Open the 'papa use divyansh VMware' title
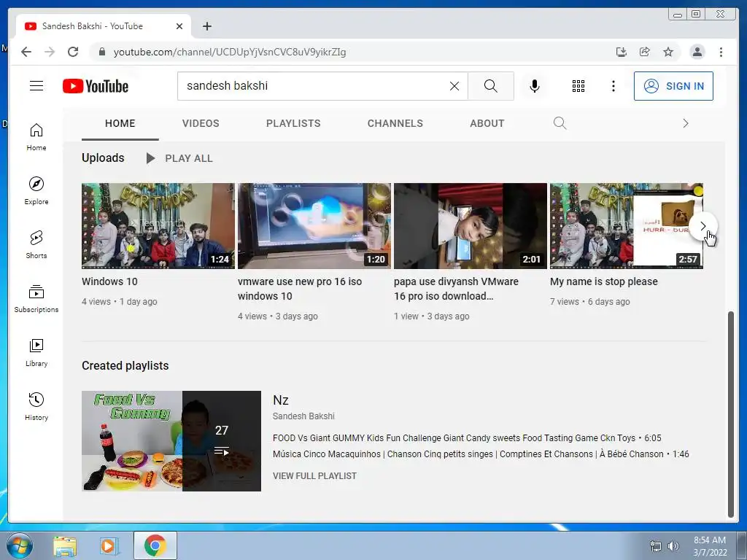Viewport: 747px width, 560px height. click(456, 289)
